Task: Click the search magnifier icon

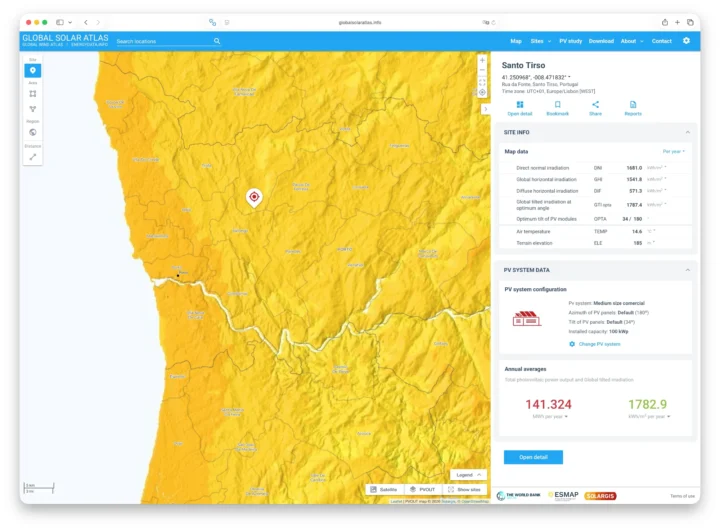Action: pos(217,41)
